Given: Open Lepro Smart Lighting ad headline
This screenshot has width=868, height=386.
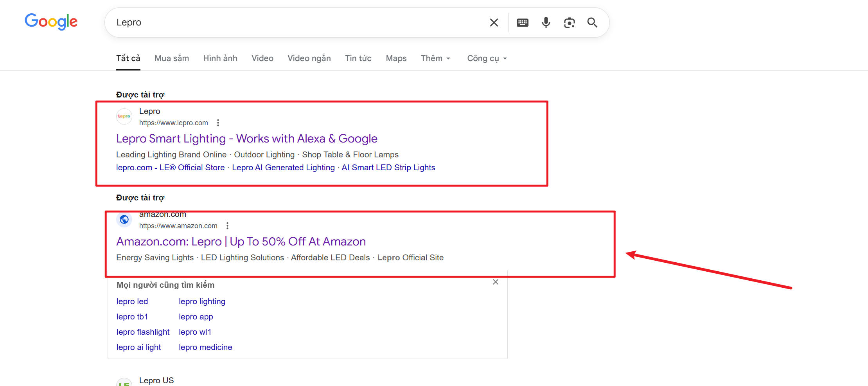Looking at the screenshot, I should [x=246, y=139].
